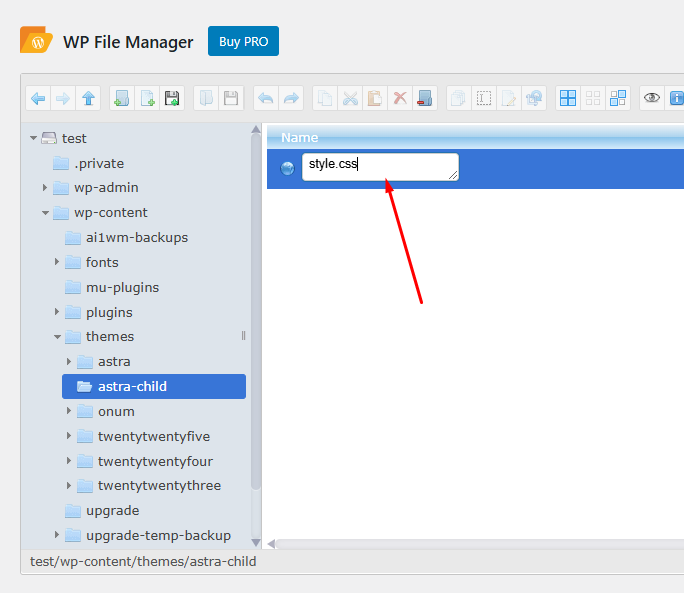Click the Resize and rotate icon

click(534, 98)
